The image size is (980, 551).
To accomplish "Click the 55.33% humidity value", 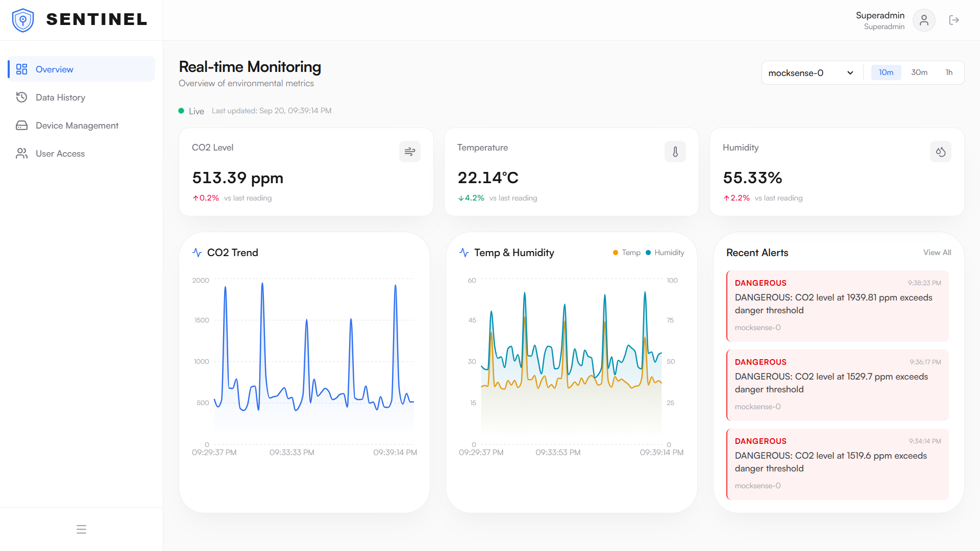I will tap(753, 178).
